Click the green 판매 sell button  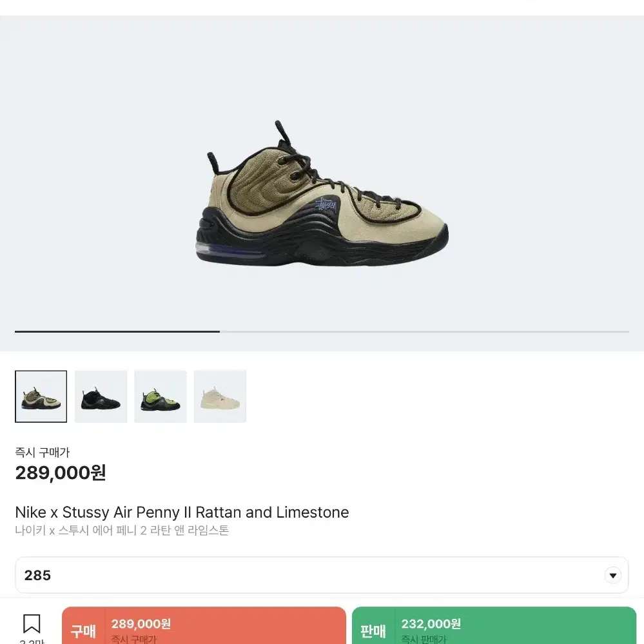[494, 625]
